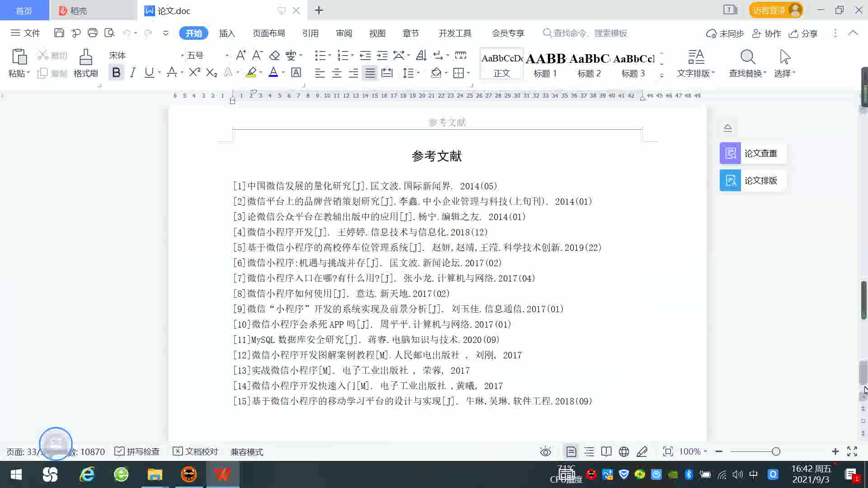Toggle Underline formatting
Viewport: 868px width, 488px height.
pos(149,72)
